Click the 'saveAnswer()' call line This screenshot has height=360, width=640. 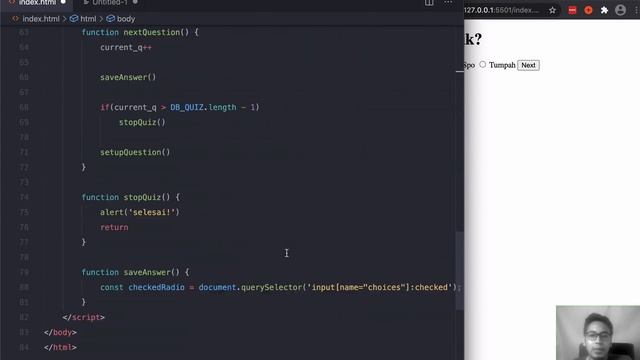coord(128,77)
